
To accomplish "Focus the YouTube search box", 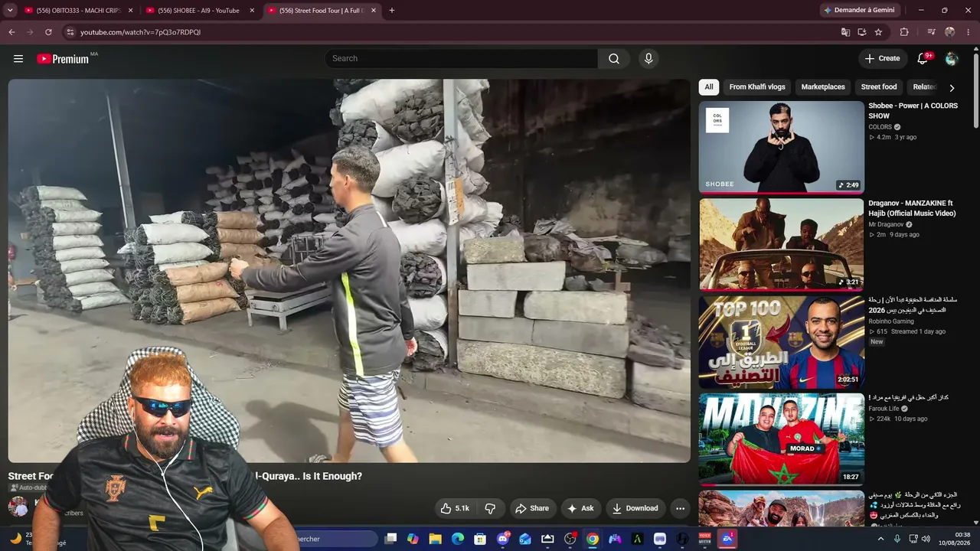I will point(461,59).
